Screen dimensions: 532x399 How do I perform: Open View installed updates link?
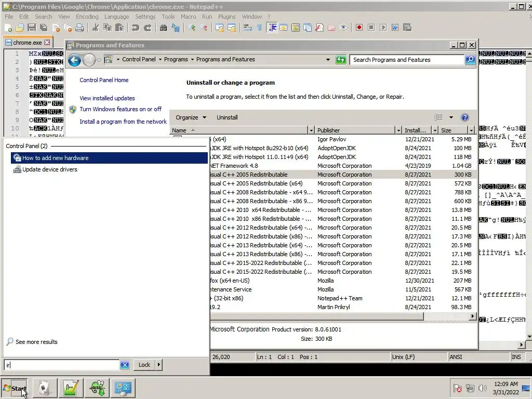click(x=107, y=98)
